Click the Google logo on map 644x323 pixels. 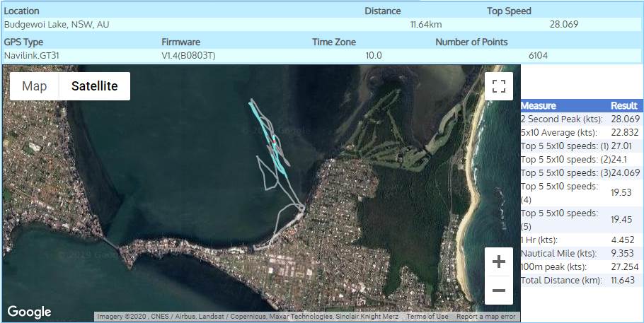click(30, 312)
